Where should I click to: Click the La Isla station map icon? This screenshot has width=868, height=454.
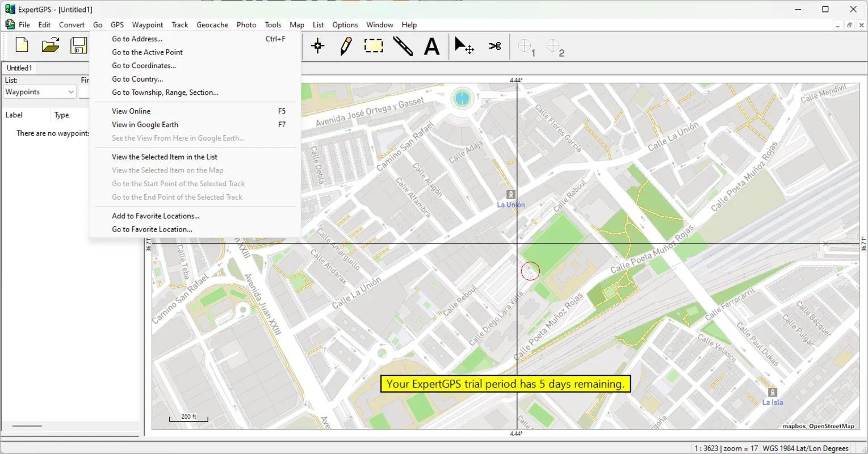[772, 392]
